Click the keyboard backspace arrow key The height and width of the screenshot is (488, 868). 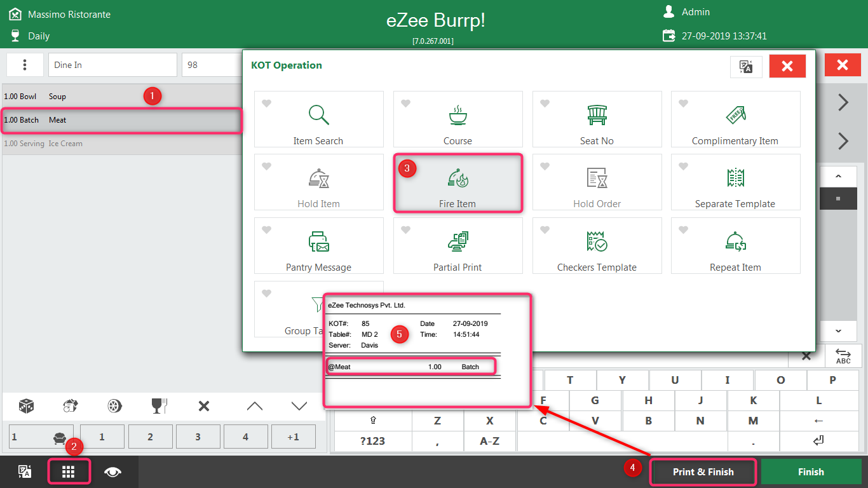(818, 421)
